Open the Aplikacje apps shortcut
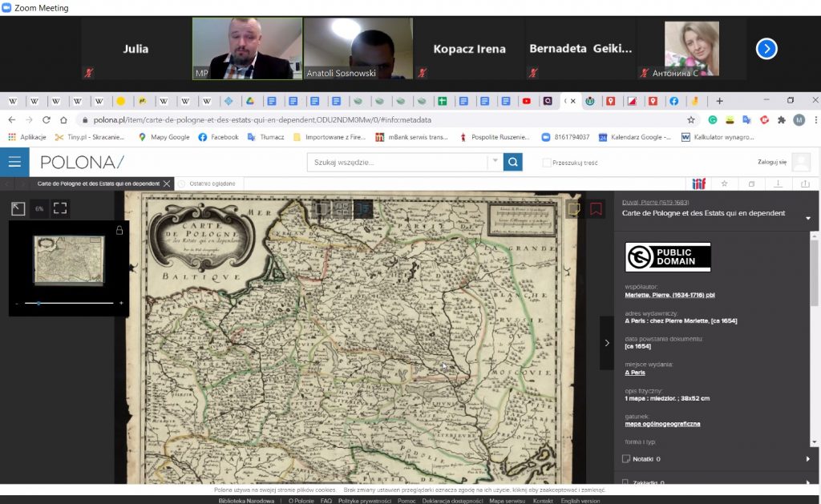The width and height of the screenshot is (821, 504). click(x=27, y=137)
